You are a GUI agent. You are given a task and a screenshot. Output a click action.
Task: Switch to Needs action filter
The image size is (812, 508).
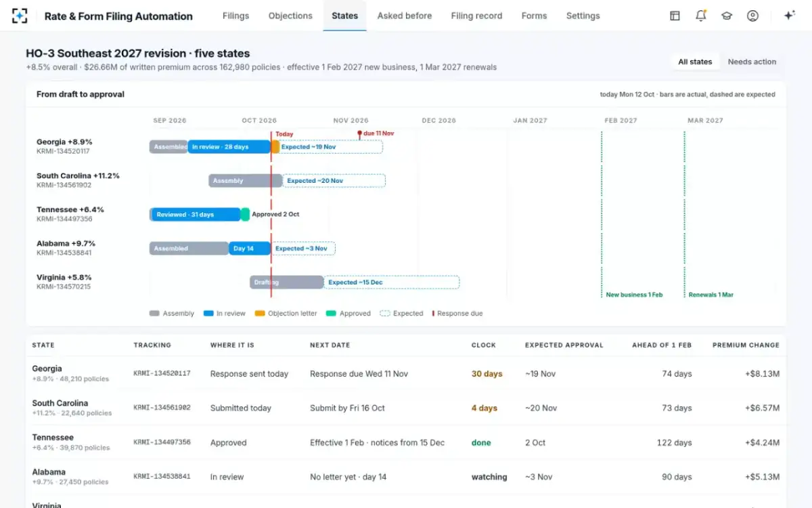click(752, 62)
